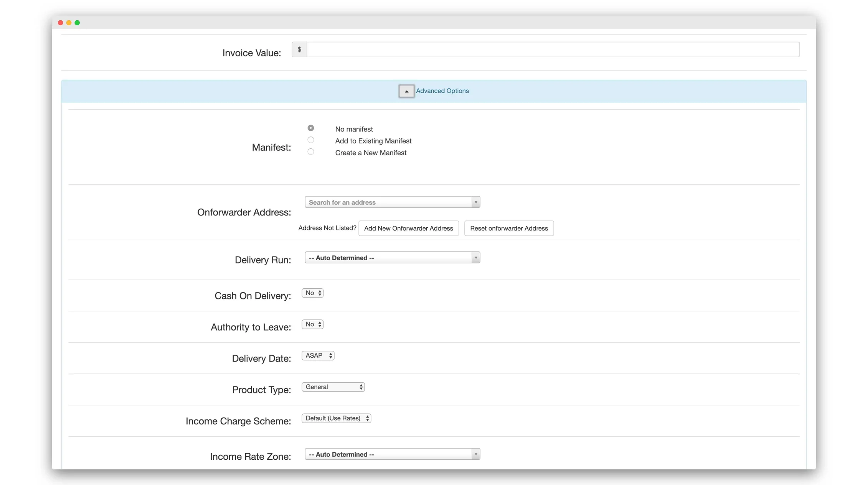868x485 pixels.
Task: Focus the Invoice Value input field
Action: coord(553,49)
